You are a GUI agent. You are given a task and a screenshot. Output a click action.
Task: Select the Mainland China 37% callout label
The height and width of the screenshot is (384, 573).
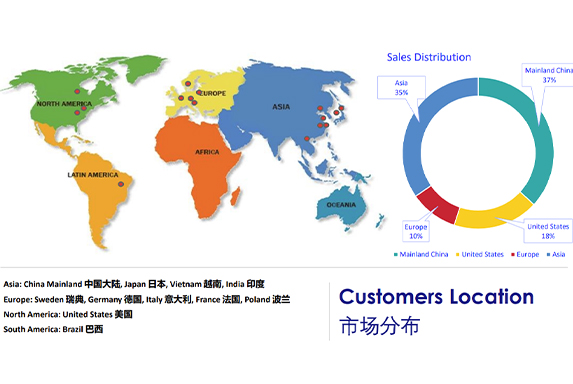click(548, 75)
